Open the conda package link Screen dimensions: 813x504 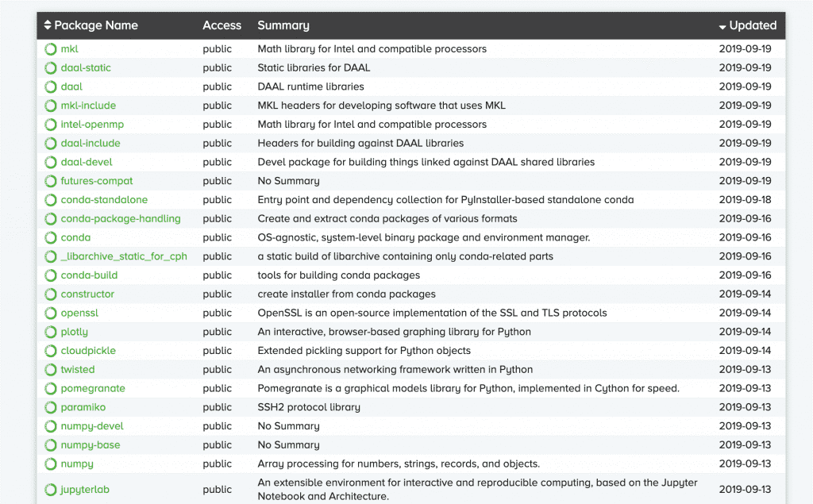(x=75, y=237)
